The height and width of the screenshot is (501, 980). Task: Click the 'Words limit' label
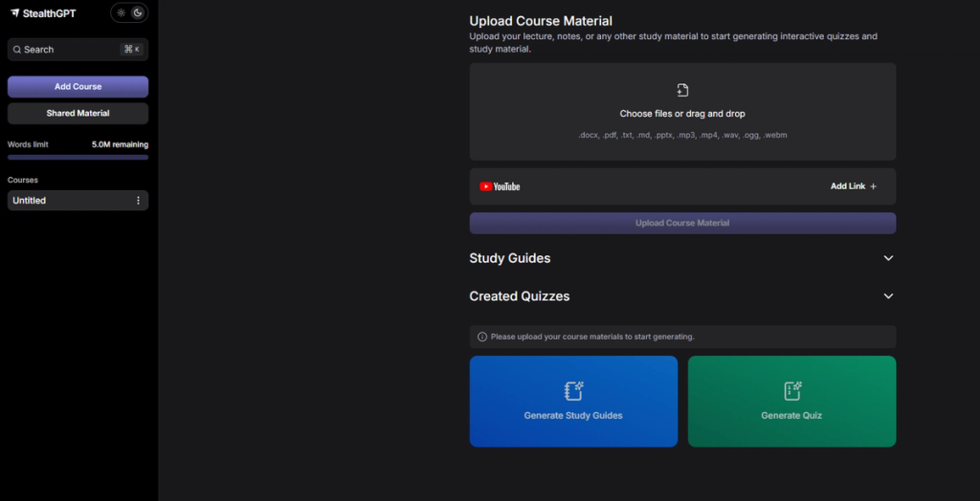click(x=28, y=144)
